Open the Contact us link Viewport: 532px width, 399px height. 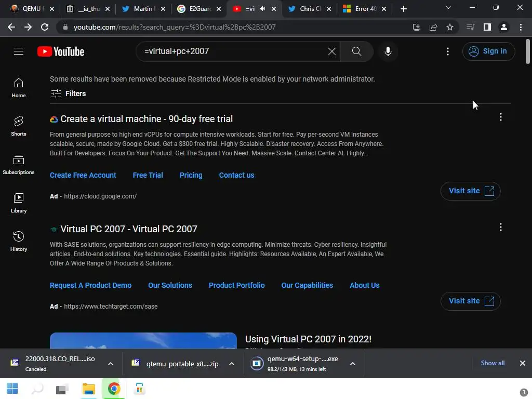(236, 175)
